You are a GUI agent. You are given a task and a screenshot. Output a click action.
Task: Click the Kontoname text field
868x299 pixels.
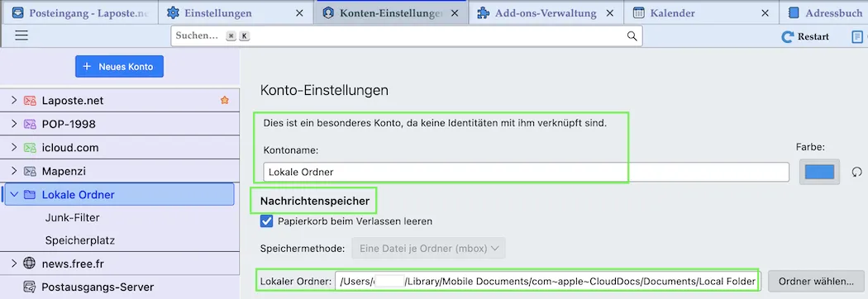pyautogui.click(x=527, y=172)
